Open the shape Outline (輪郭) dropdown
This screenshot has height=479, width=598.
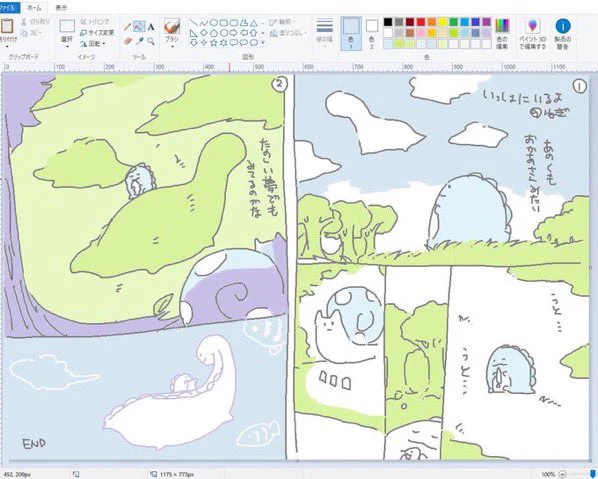283,23
